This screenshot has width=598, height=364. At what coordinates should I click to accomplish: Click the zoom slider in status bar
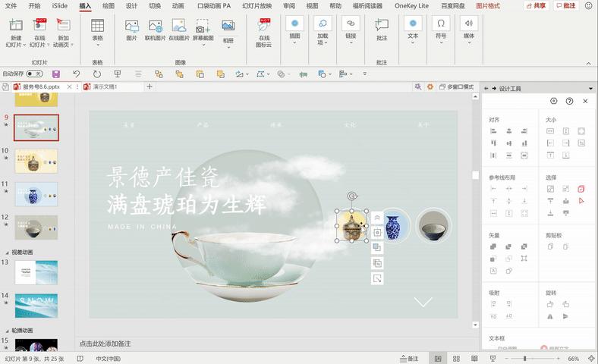525,359
